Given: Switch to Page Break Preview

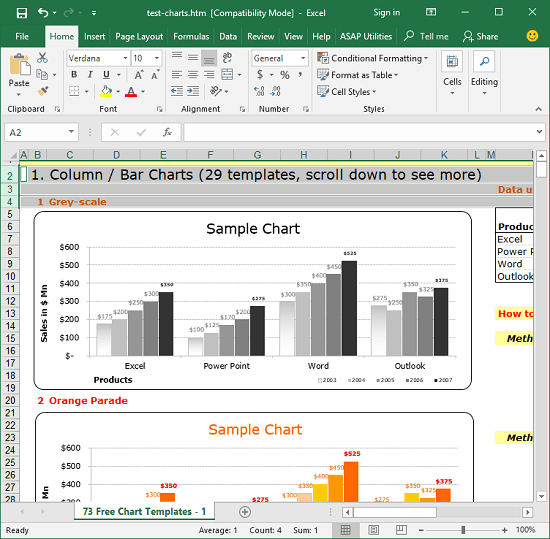Looking at the screenshot, I should [x=401, y=530].
